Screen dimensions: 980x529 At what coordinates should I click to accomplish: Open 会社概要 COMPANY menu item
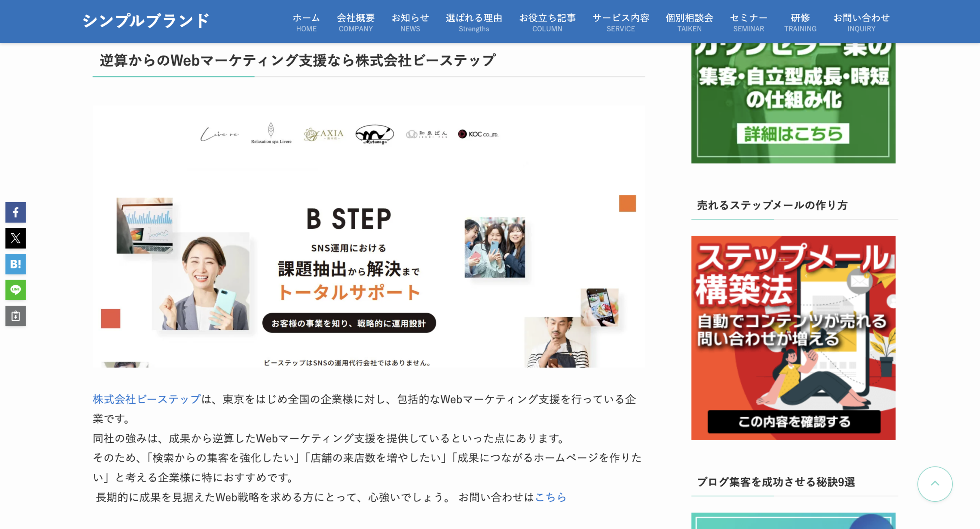tap(356, 23)
